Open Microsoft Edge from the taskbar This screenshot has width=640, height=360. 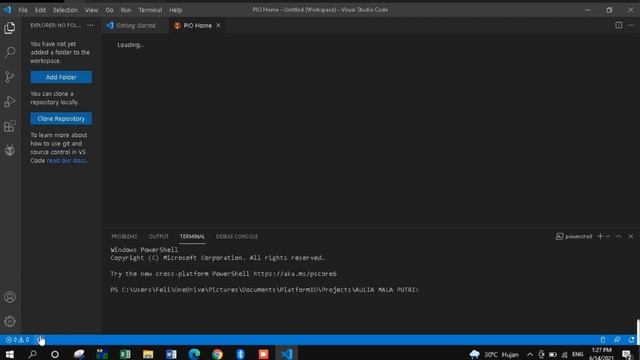194,354
